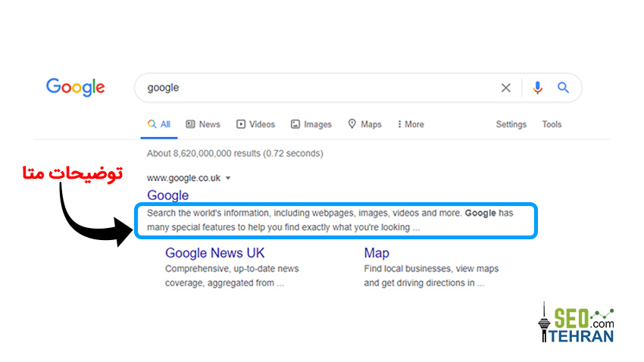The image size is (644, 362).
Task: Start voice search with microphone icon
Action: pyautogui.click(x=537, y=88)
